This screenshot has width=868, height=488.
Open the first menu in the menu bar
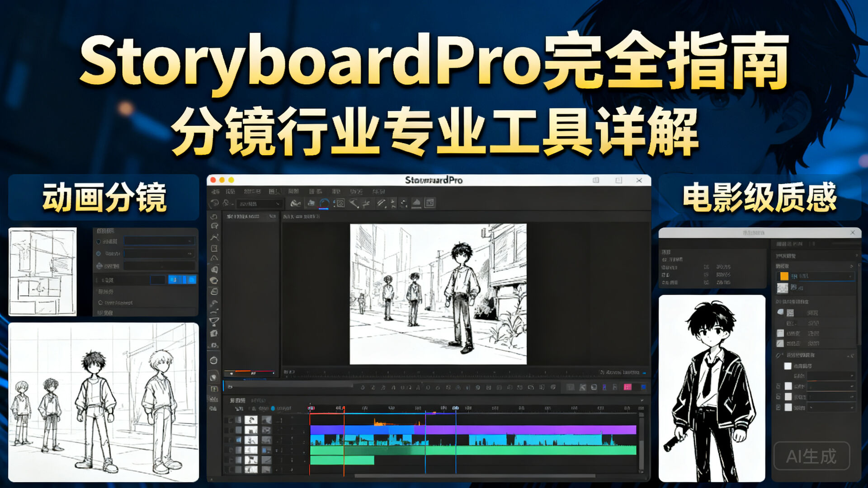(216, 192)
